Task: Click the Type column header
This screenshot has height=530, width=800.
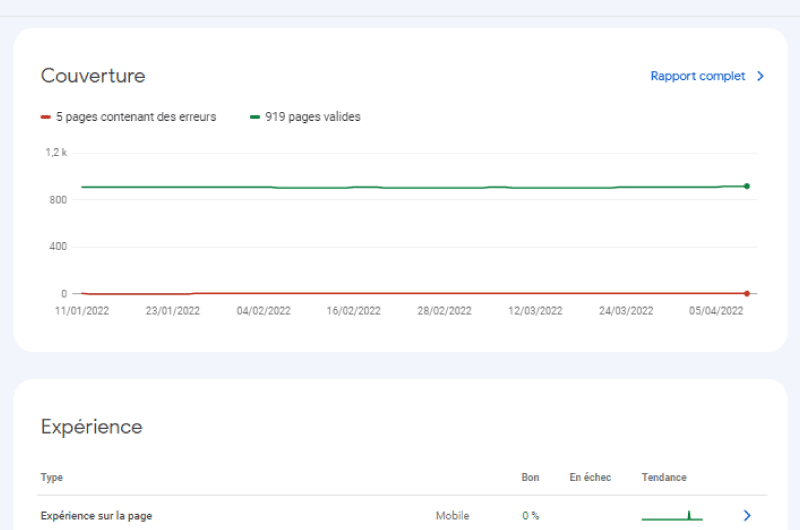Action: click(x=52, y=477)
